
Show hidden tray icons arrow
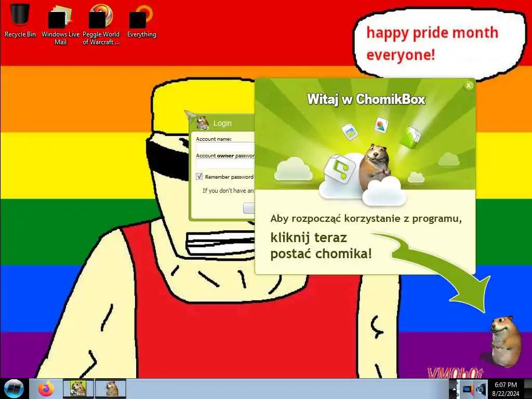click(x=454, y=389)
